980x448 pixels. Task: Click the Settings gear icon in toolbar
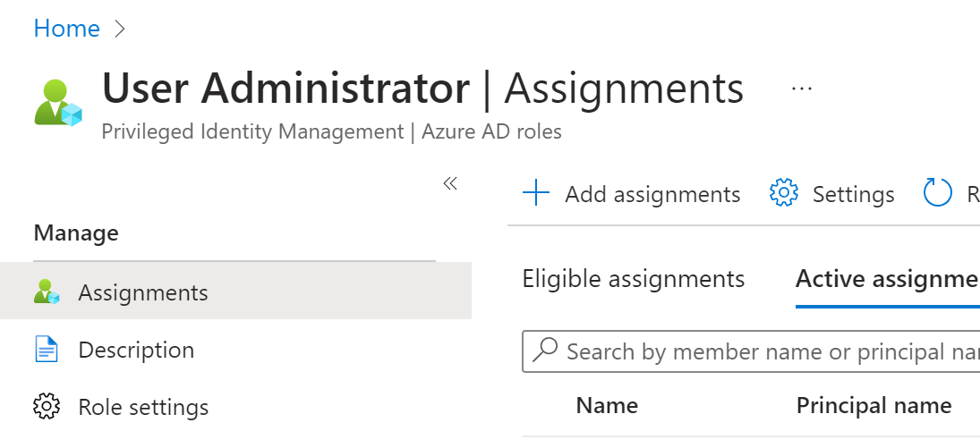[x=783, y=194]
